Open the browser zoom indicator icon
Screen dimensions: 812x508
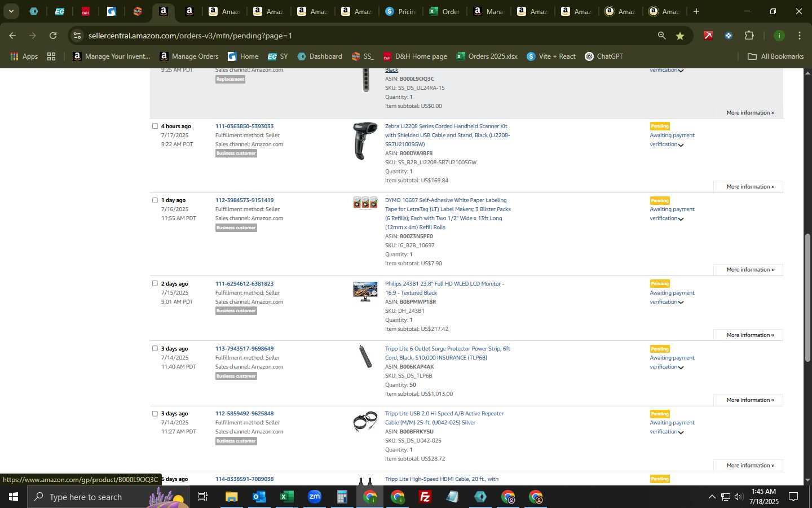[661, 36]
